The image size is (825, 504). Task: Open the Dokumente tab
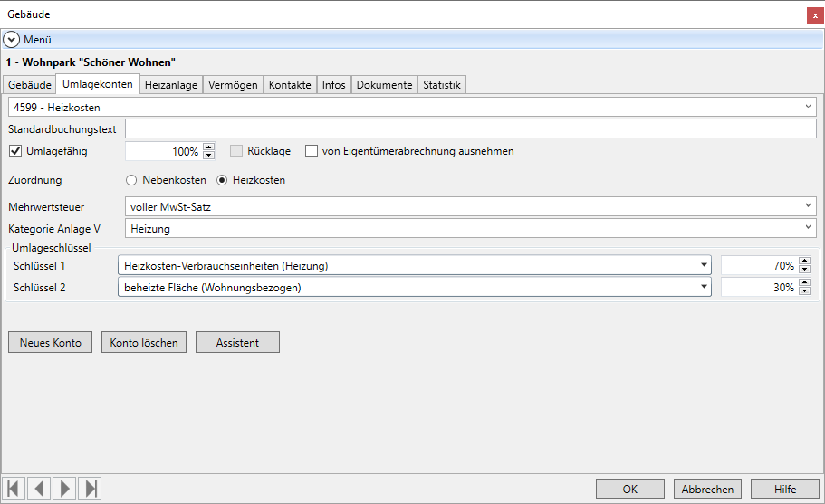tap(384, 85)
